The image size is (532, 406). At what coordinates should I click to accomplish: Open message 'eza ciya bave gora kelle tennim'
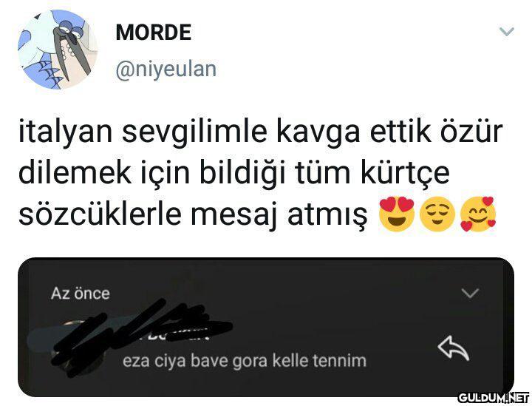245,361
